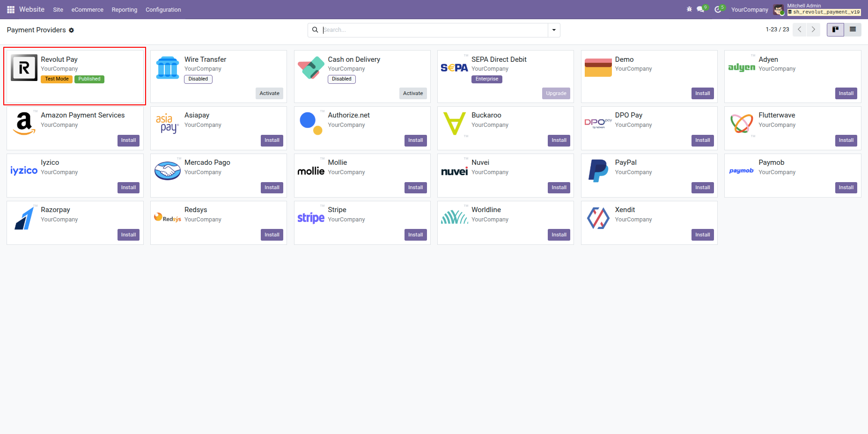Viewport: 868px width, 434px height.
Task: Open the Configuration menu
Action: [163, 9]
